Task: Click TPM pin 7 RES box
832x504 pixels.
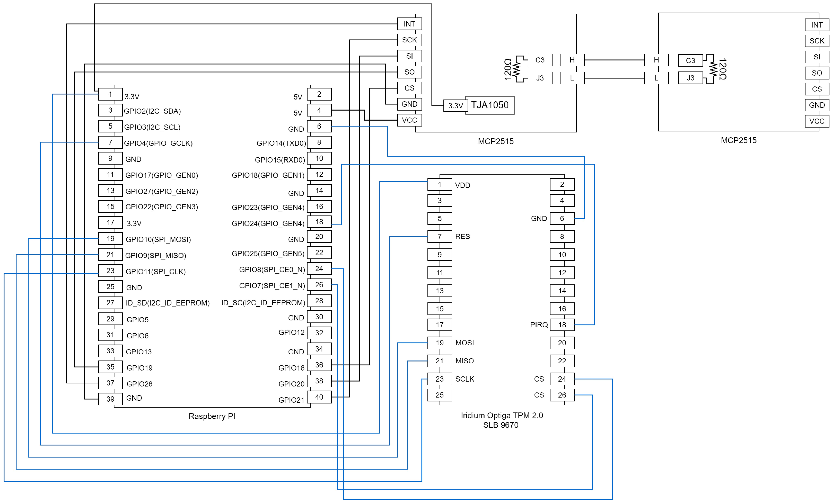Action: tap(440, 237)
